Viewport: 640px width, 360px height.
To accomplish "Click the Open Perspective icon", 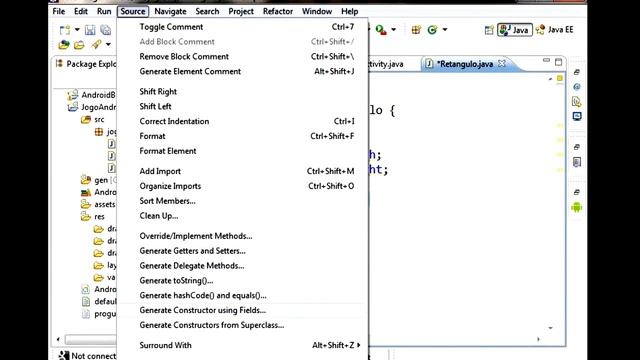I will tap(489, 30).
